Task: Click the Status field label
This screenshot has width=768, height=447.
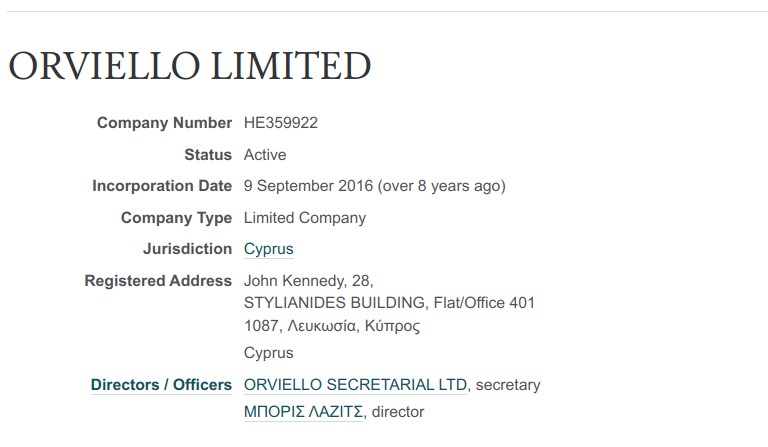Action: (x=208, y=155)
